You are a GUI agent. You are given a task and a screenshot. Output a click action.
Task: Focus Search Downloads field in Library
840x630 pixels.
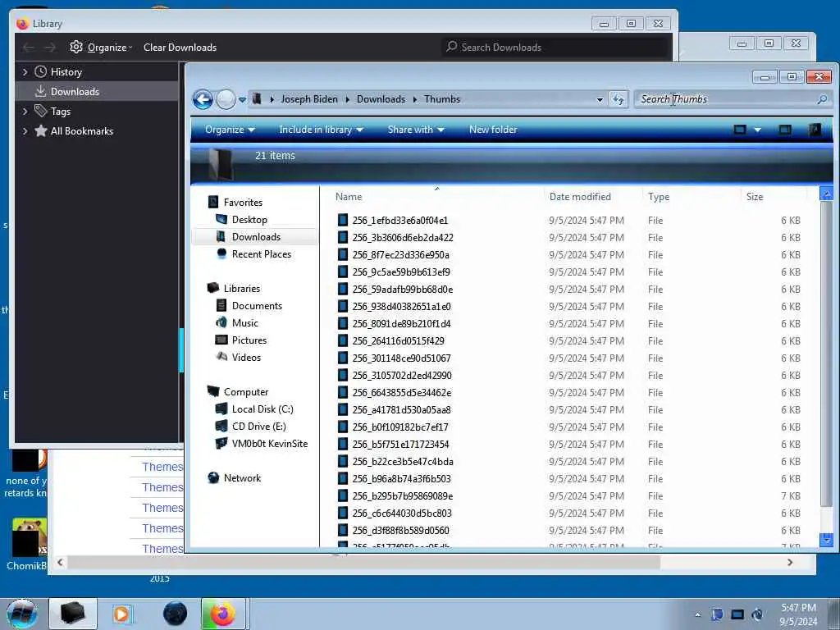tap(555, 47)
